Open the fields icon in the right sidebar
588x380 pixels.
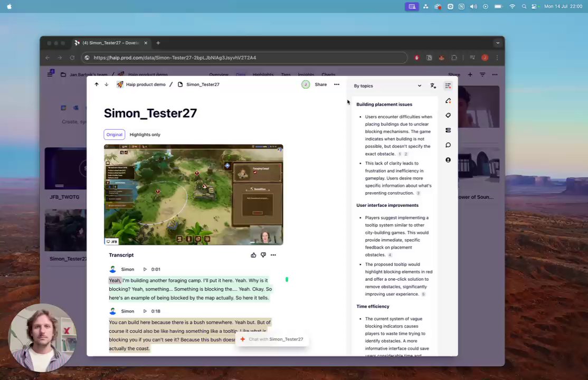coord(448,130)
